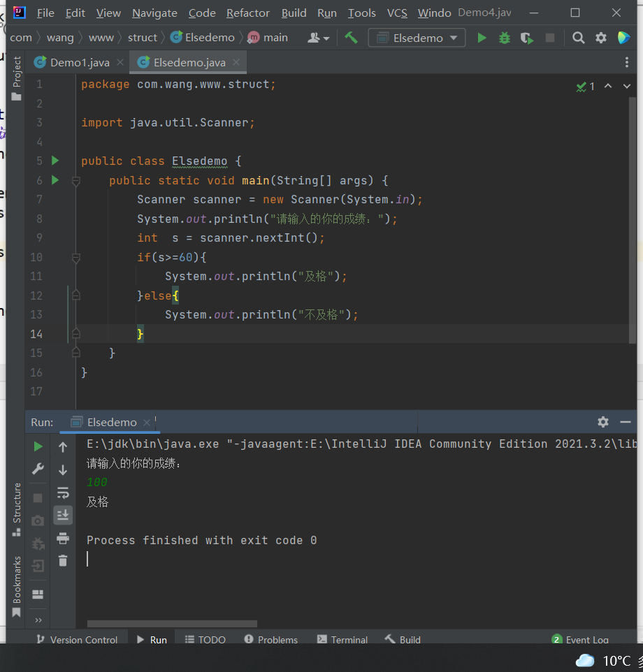Open the VCS menu
This screenshot has width=643, height=672.
(397, 13)
